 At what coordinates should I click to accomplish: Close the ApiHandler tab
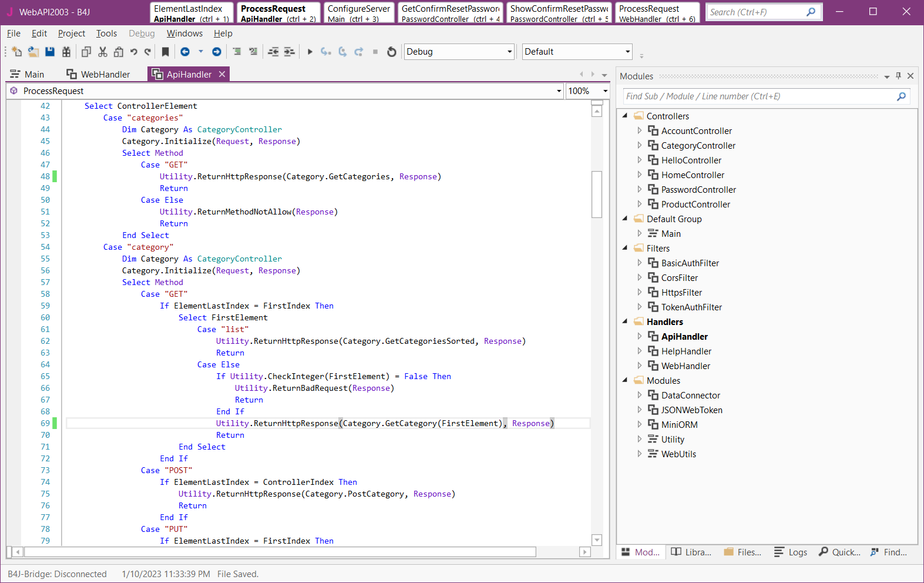point(222,74)
